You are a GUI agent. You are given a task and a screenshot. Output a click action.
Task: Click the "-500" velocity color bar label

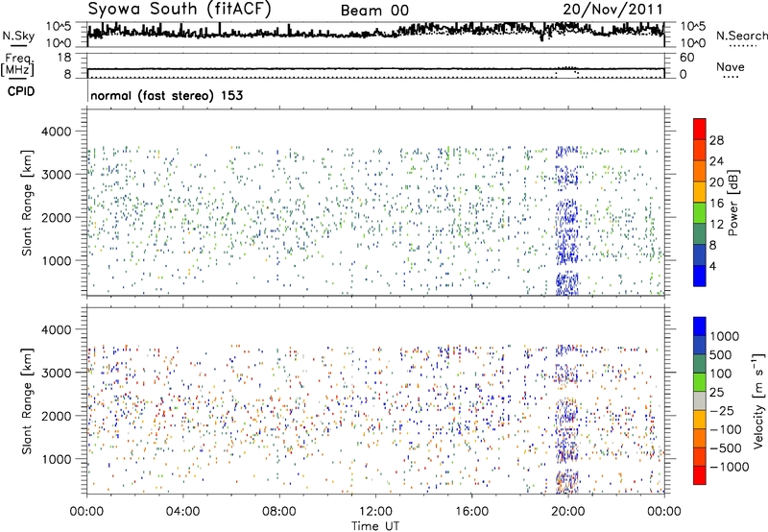coord(726,448)
